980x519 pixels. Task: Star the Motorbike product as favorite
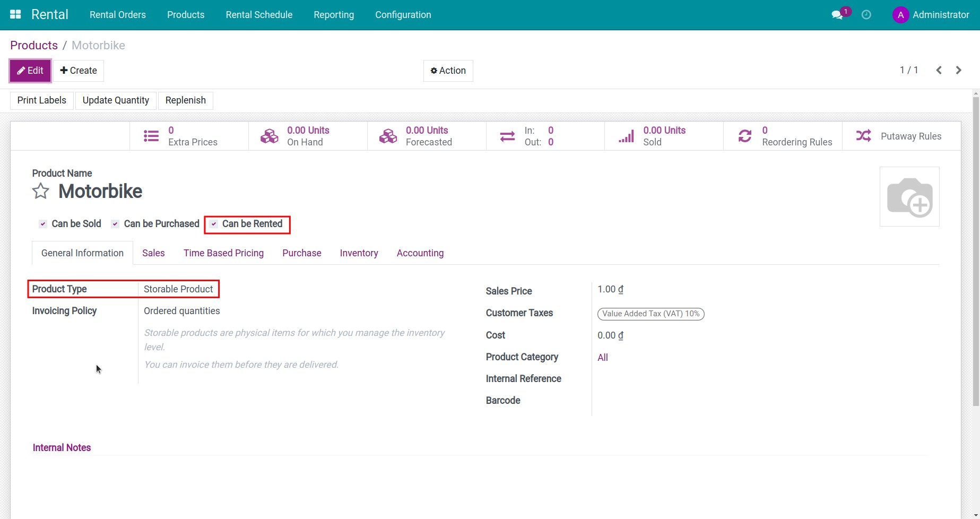click(40, 191)
